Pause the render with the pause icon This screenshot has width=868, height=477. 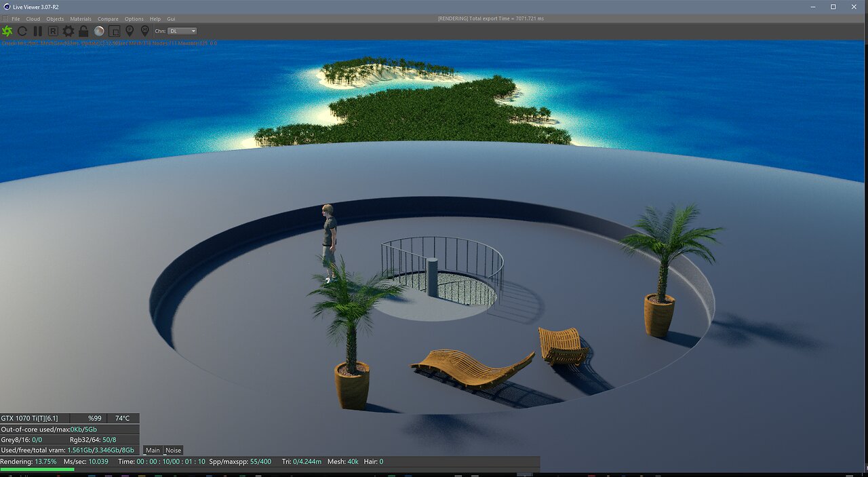pos(37,31)
